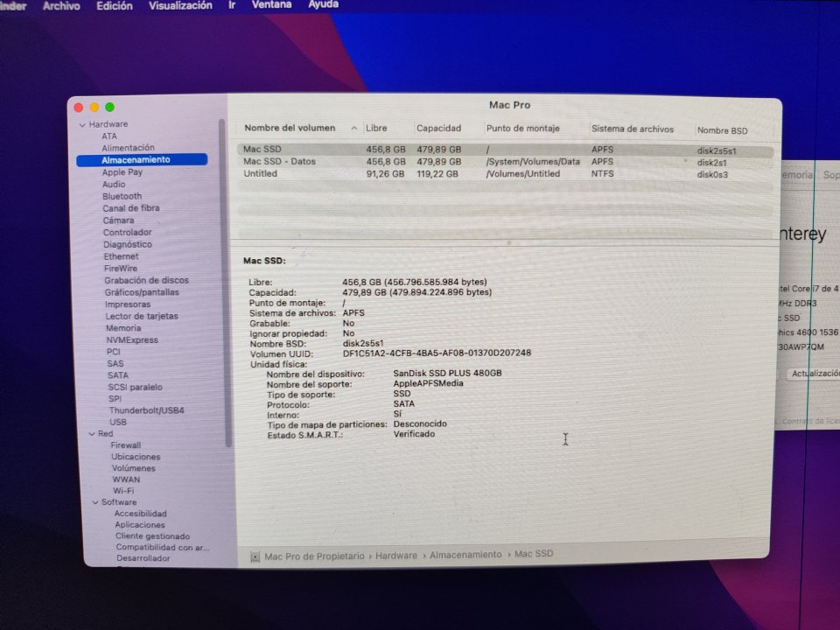The width and height of the screenshot is (840, 630).
Task: Select SAS in the sidebar
Action: pyautogui.click(x=115, y=364)
